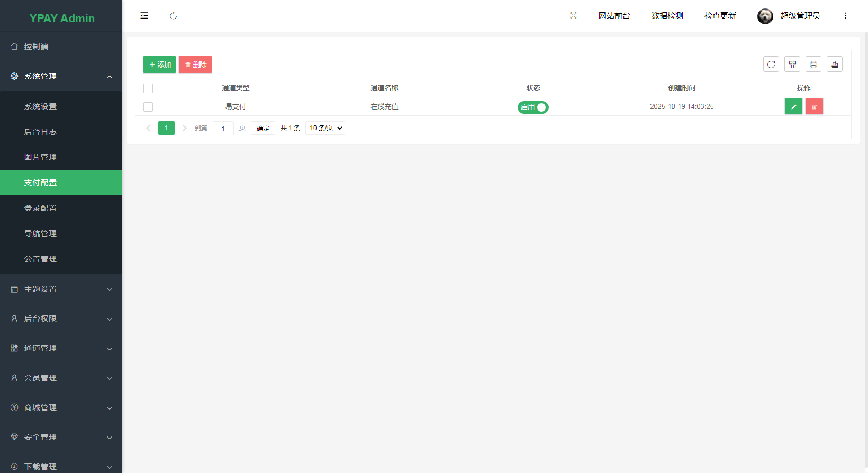868x473 pixels.
Task: Check the select-all checkbox in table header
Action: (x=148, y=88)
